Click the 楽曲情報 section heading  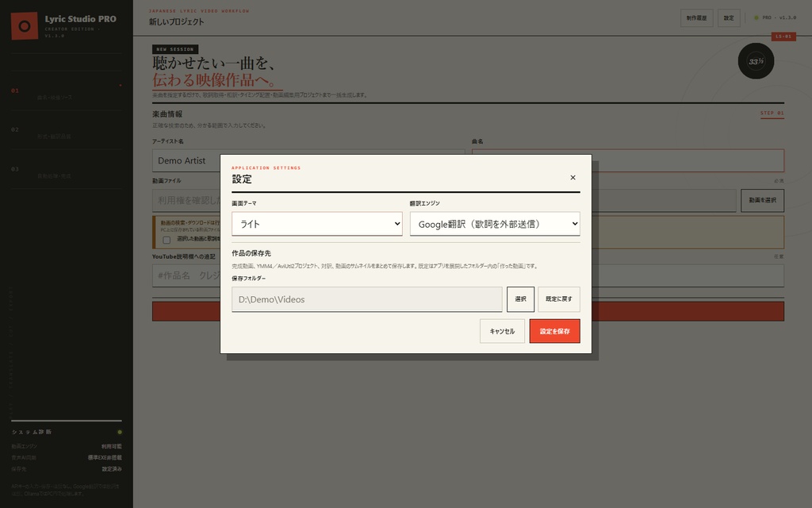[167, 114]
